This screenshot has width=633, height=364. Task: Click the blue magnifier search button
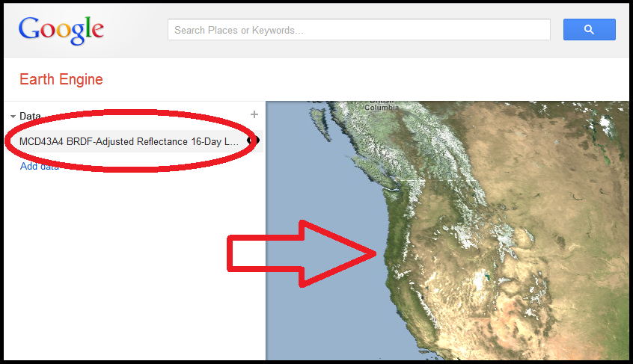pos(590,29)
